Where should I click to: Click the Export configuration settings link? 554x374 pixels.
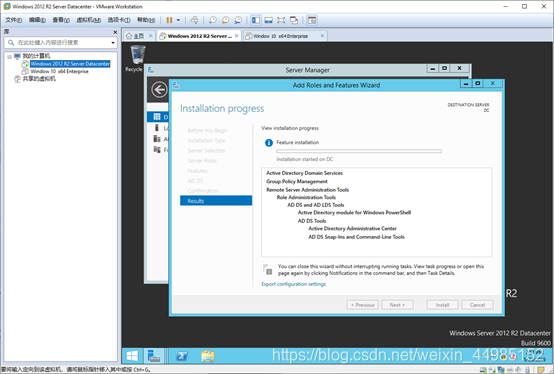[294, 284]
